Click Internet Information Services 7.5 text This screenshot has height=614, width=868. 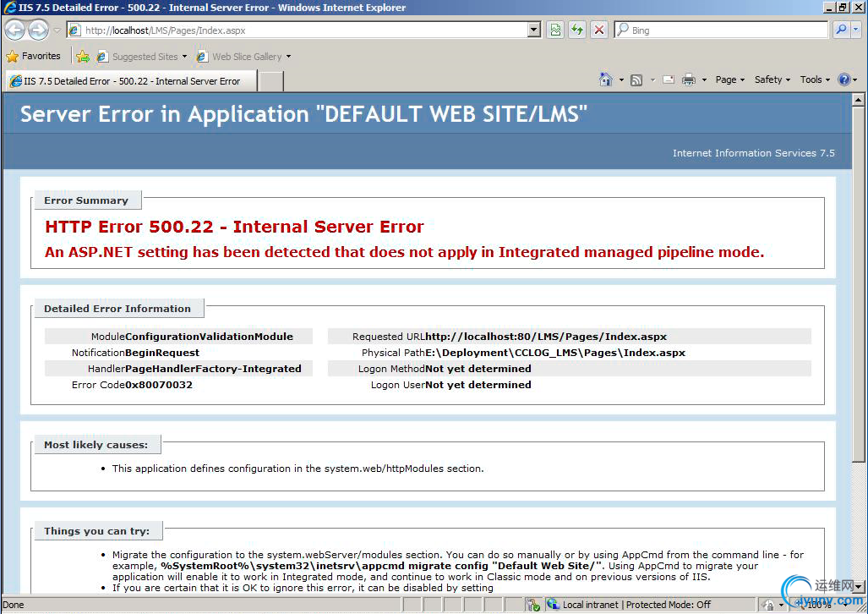pyautogui.click(x=753, y=153)
